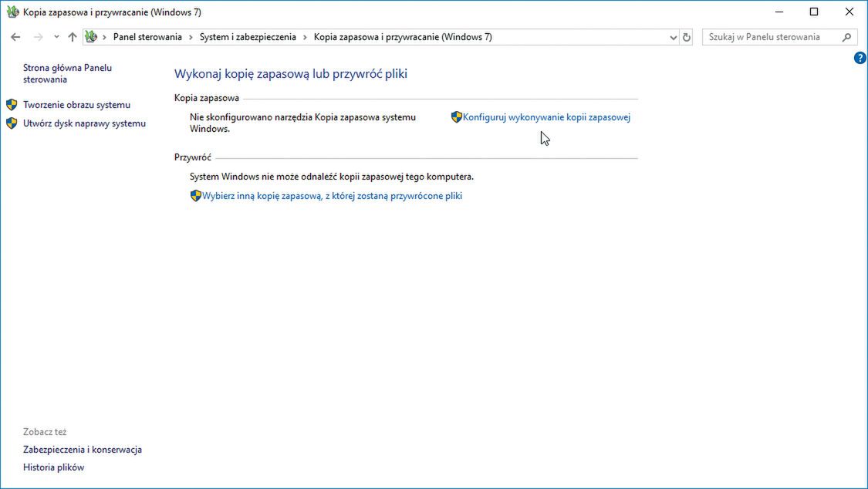The image size is (868, 489).
Task: Refresh the page with the reload icon
Action: click(x=687, y=38)
